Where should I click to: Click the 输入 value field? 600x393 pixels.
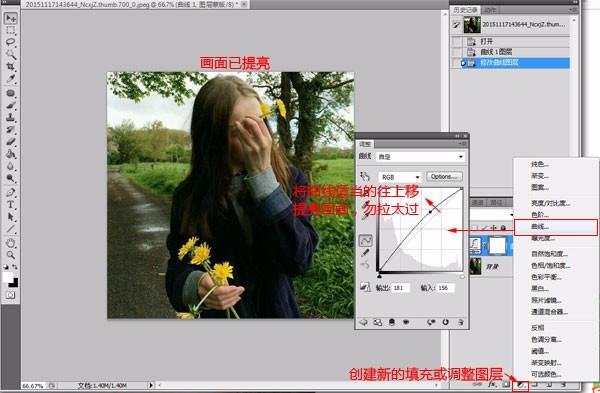445,288
